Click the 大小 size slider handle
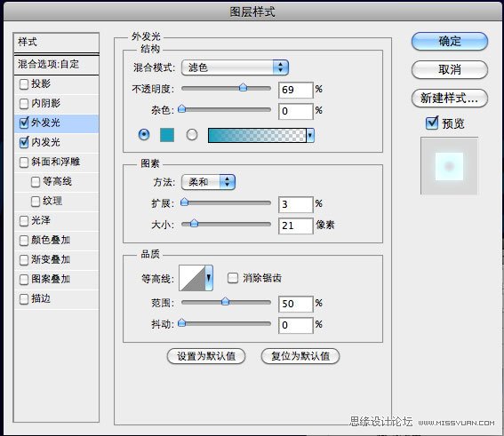The image size is (504, 436). click(x=194, y=223)
